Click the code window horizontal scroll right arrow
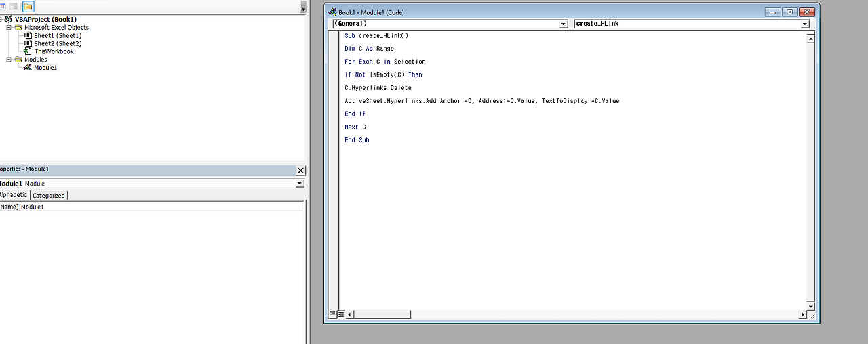This screenshot has width=868, height=344. 803,315
